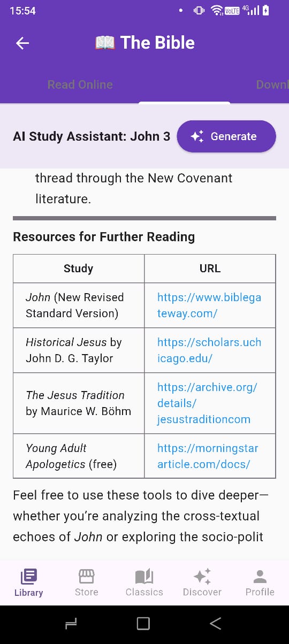Viewport: 289px width, 644px height.
Task: Tap the Android home square button
Action: (x=143, y=623)
